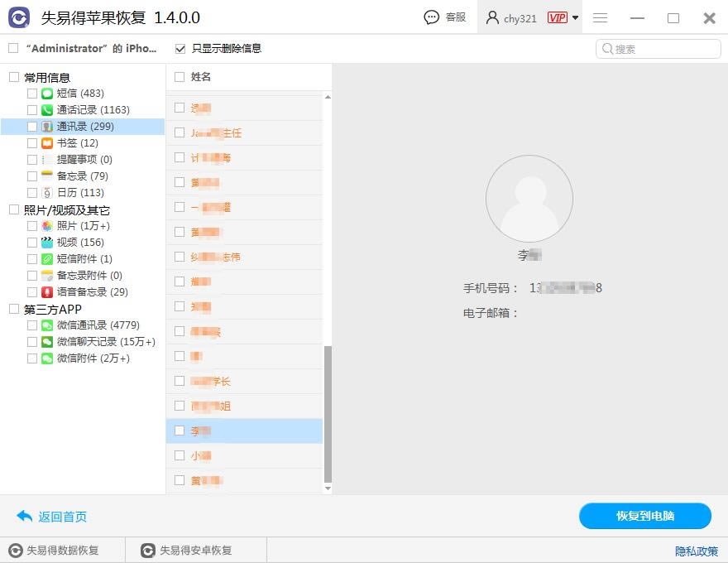Select the 日历 calendar icon
728x563 pixels.
(x=47, y=193)
